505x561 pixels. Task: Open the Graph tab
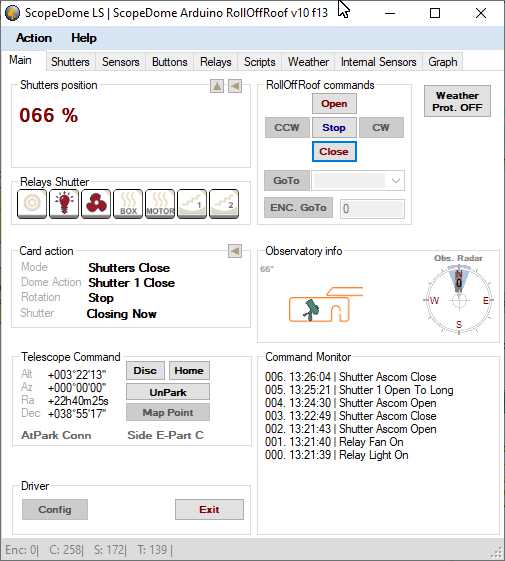click(443, 62)
